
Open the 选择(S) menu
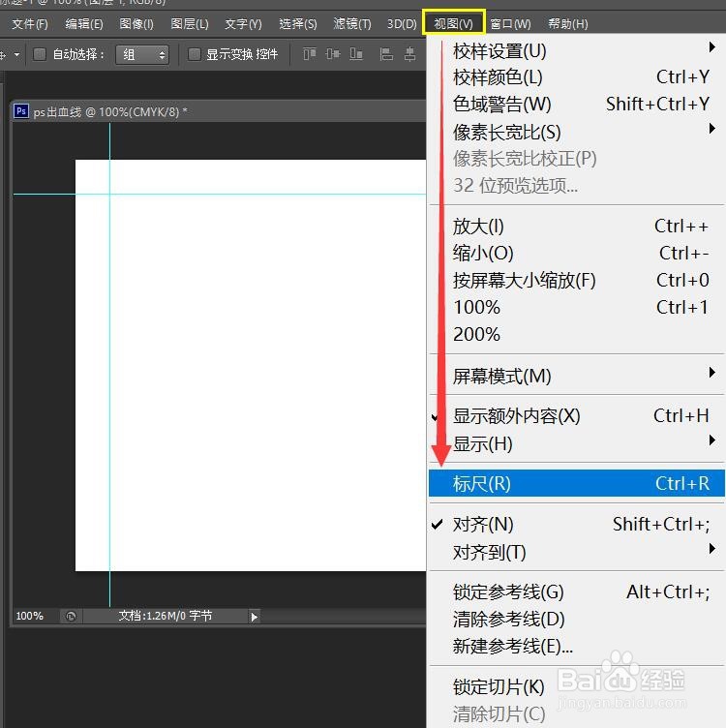pyautogui.click(x=298, y=23)
